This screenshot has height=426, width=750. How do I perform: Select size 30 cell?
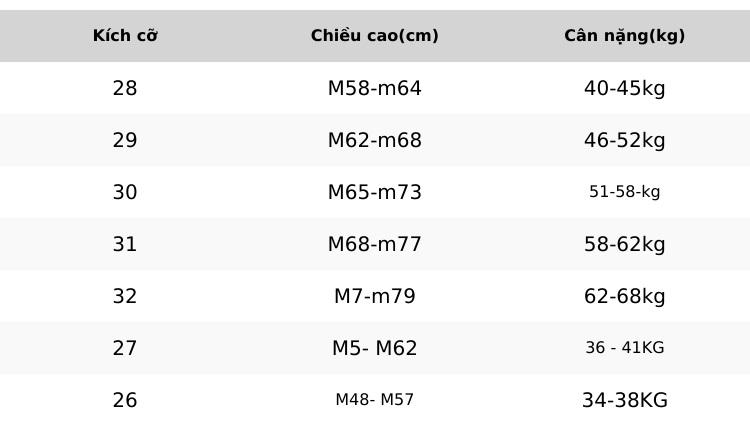pos(125,192)
